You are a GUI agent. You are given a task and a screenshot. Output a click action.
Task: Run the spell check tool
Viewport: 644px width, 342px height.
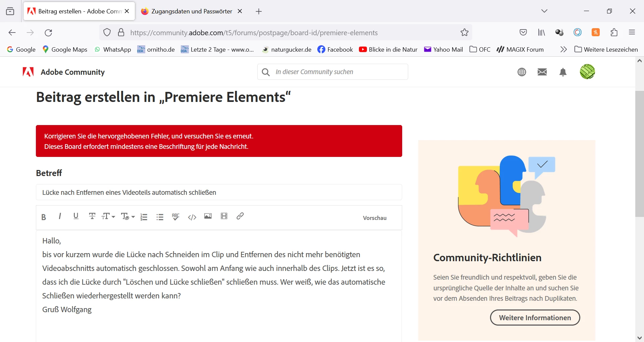point(176,217)
